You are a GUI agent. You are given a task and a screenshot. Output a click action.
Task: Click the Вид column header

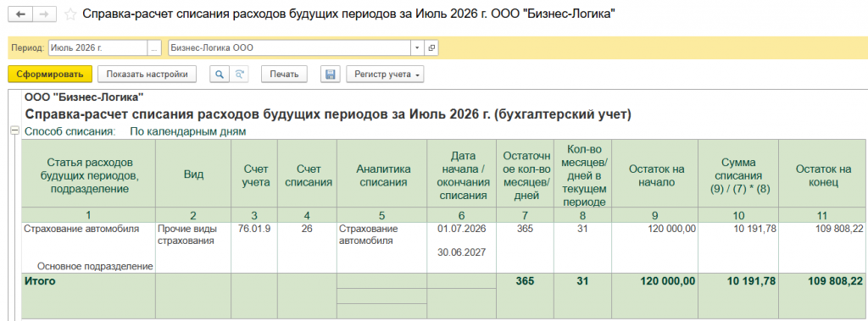(193, 174)
